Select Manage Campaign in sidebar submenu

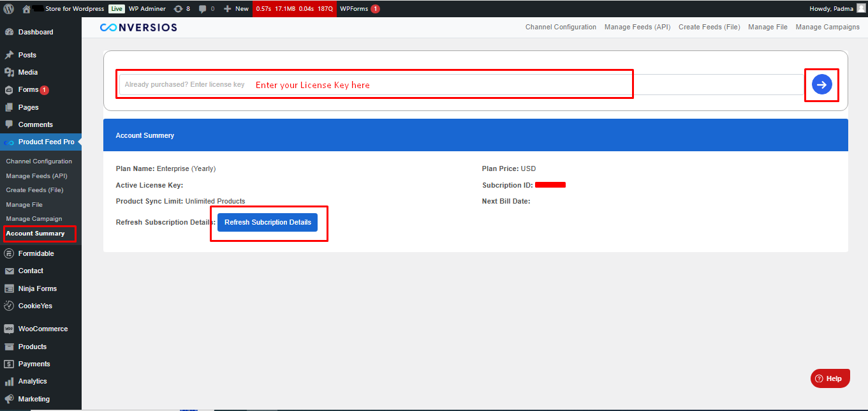pyautogui.click(x=34, y=219)
